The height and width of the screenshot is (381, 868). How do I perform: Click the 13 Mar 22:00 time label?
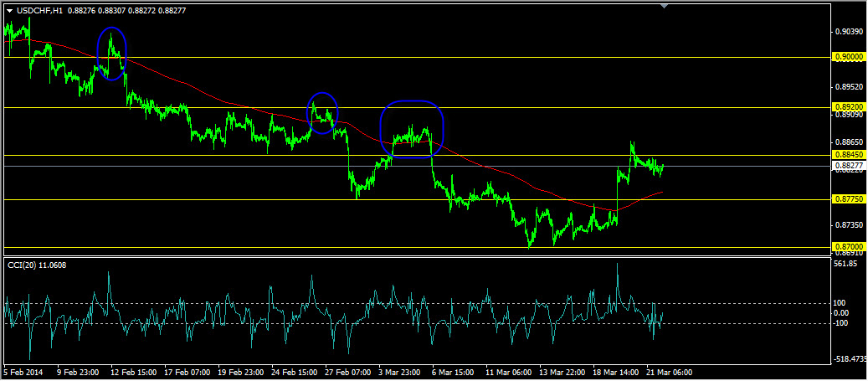tap(563, 372)
